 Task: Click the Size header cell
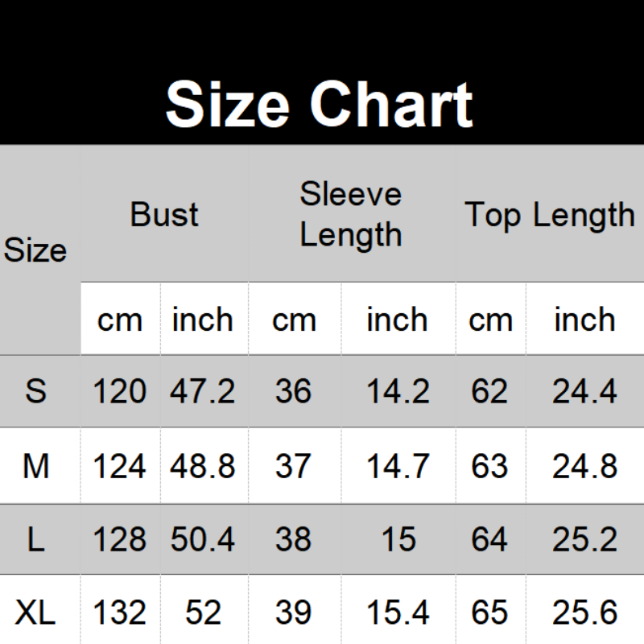[35, 250]
